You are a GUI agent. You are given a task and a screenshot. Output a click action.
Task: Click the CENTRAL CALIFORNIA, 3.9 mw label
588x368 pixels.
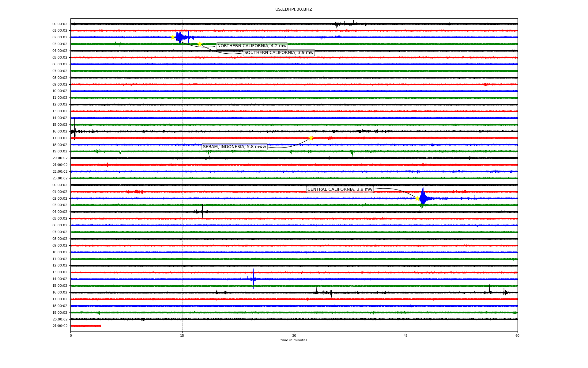(x=340, y=190)
